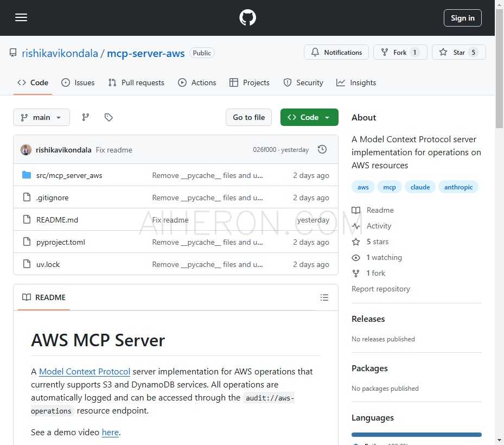Expand the green Code dropdown
Viewport: 504px width, 445px height.
[x=309, y=117]
